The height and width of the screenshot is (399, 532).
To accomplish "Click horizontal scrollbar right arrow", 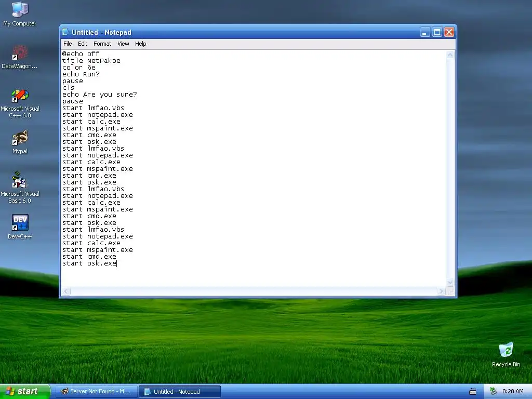I will 441,291.
